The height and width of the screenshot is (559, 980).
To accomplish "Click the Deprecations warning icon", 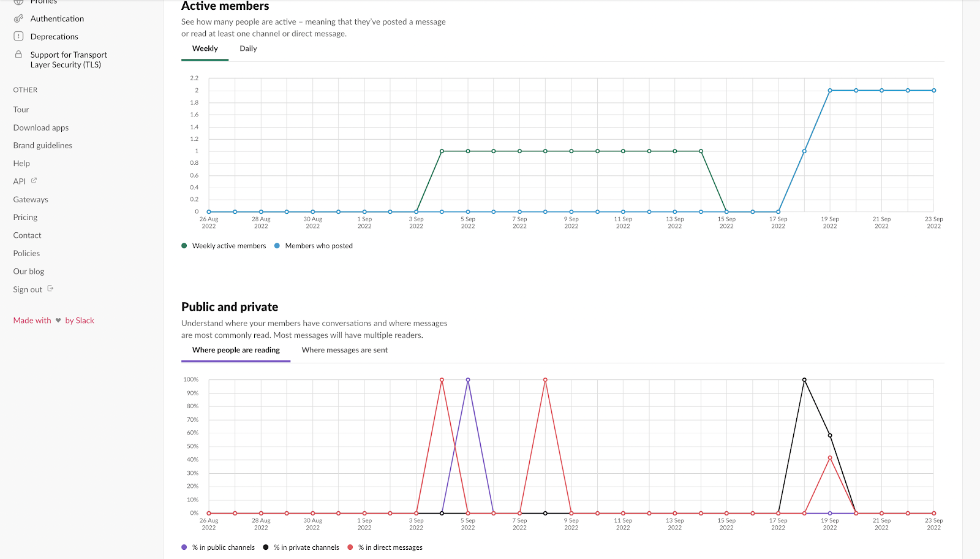I will (x=18, y=36).
